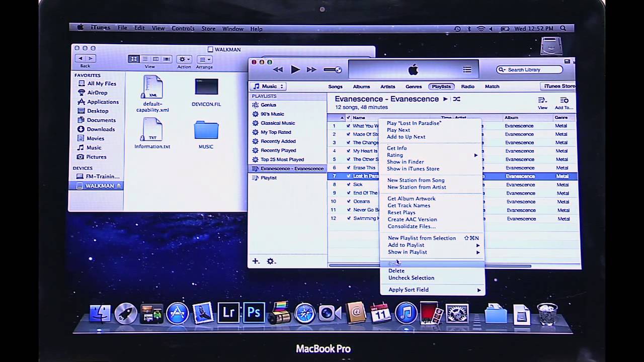The height and width of the screenshot is (362, 644).
Task: Uncheck the My Heart Is Broken checkbox
Action: (348, 151)
